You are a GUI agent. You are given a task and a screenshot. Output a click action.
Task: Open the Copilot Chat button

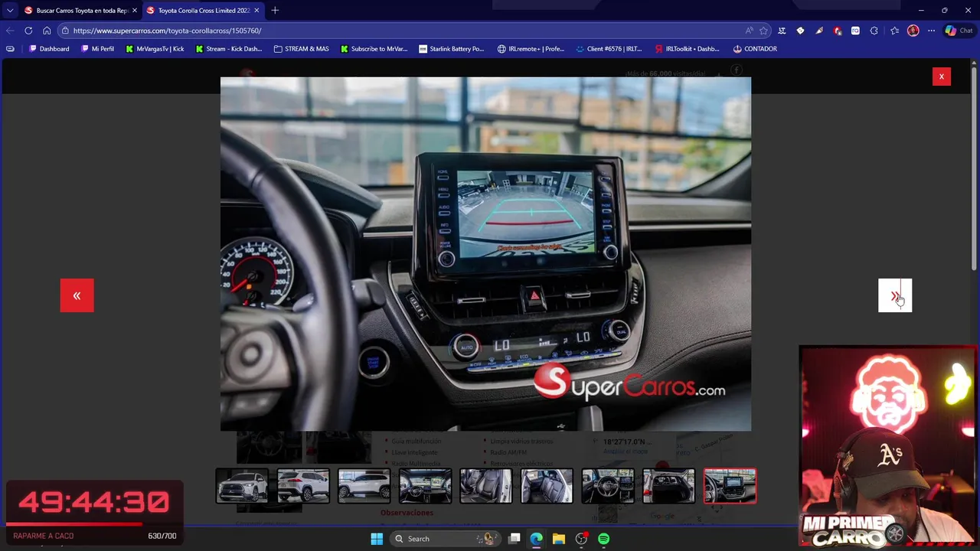(959, 31)
